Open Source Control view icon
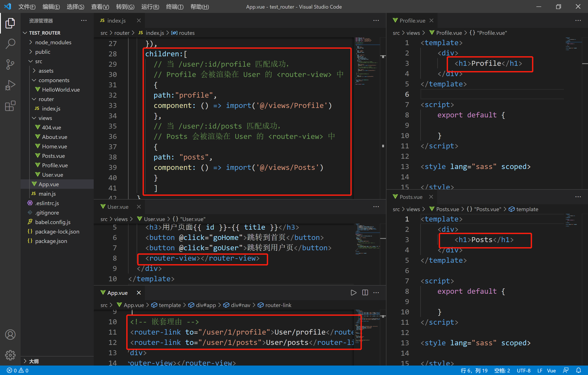This screenshot has height=375, width=588. tap(10, 65)
